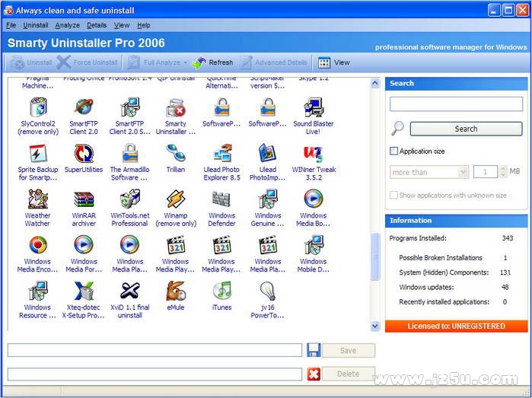The width and height of the screenshot is (532, 398).
Task: Open the 'more than' size dropdown
Action: (429, 172)
